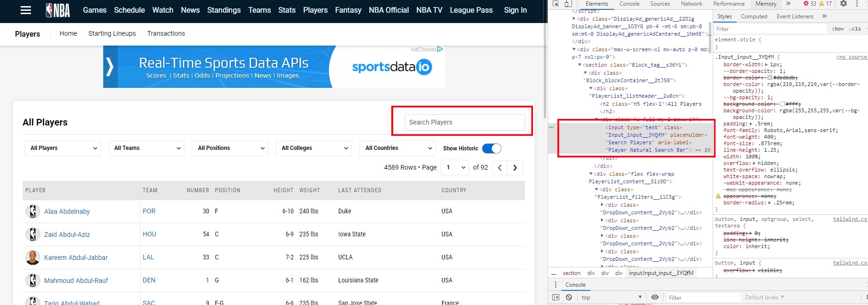The height and width of the screenshot is (305, 868).
Task: Click the ellipsis beside selected input node
Action: click(x=552, y=127)
